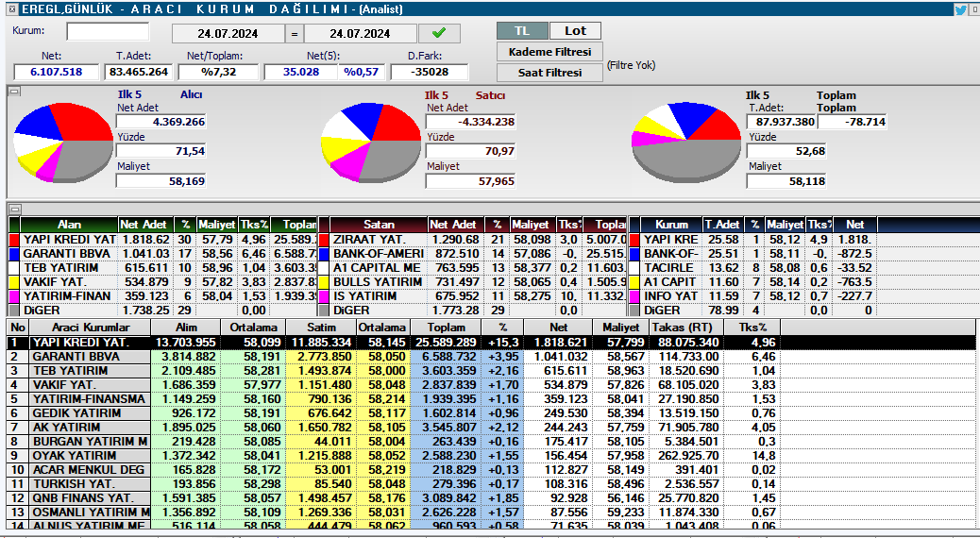Viewport: 980px width, 538px height.
Task: Click the Satıcı Net Adet -4.334.238 field
Action: coord(471,122)
